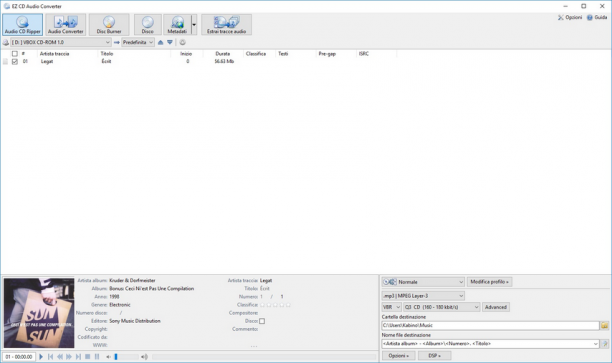
Task: Click the Cartella destinazione path field
Action: tap(490, 325)
